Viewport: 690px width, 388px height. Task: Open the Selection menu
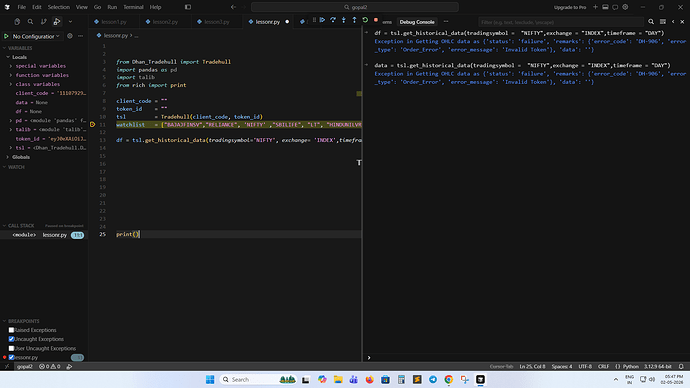[x=59, y=7]
